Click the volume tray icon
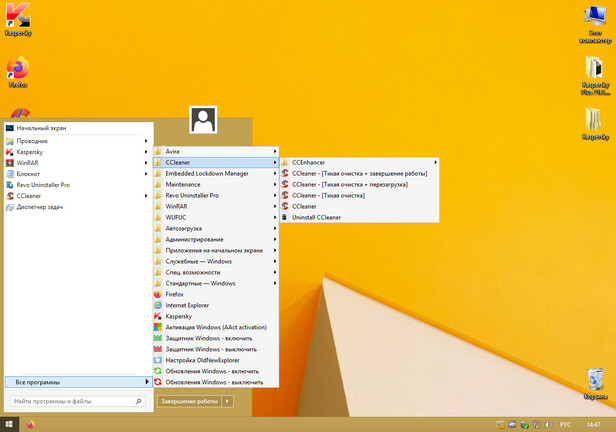The image size is (616, 432). [x=548, y=425]
